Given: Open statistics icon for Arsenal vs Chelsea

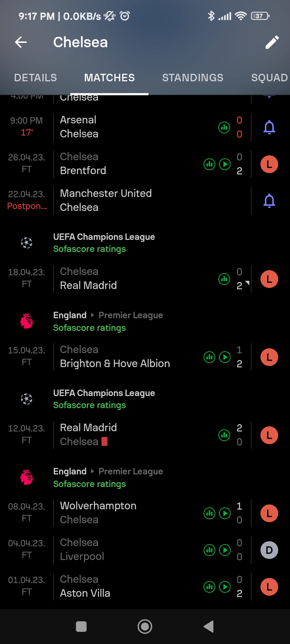Looking at the screenshot, I should pos(224,127).
